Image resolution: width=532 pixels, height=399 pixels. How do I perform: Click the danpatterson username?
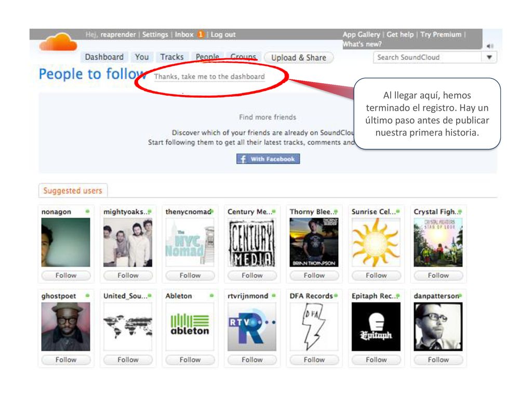coord(436,296)
